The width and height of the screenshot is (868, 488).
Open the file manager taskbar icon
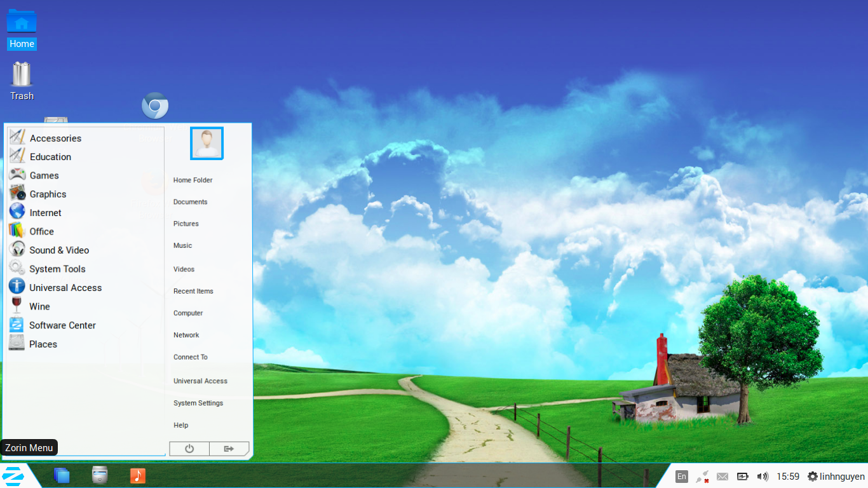click(x=100, y=475)
